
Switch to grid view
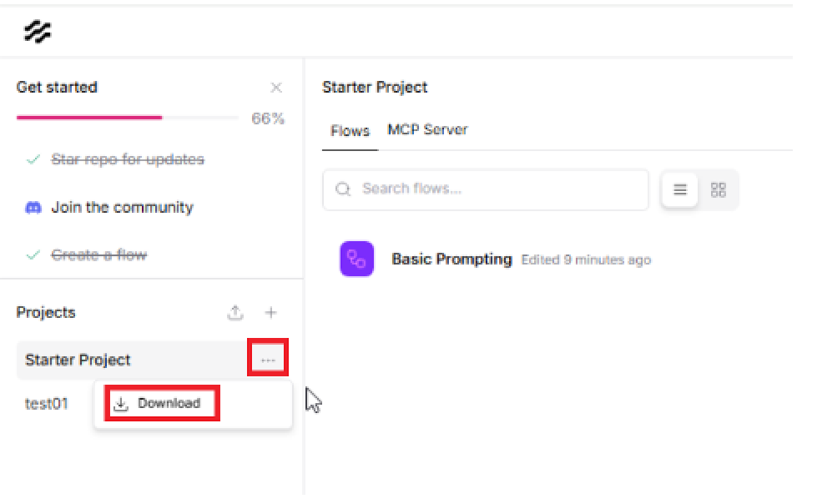[719, 190]
